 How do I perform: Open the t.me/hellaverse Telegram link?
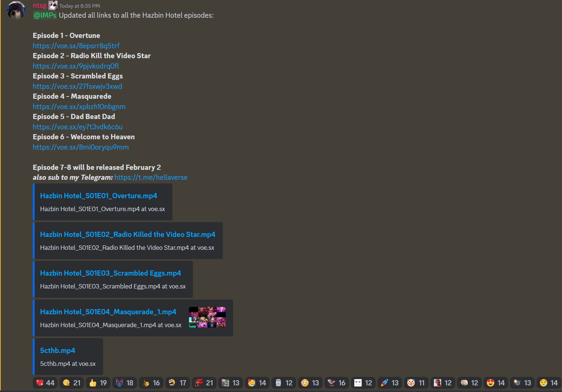click(x=151, y=177)
